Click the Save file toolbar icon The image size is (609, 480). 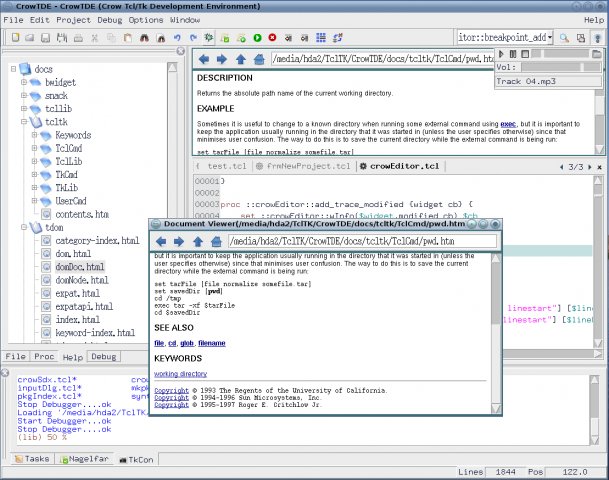[45, 38]
